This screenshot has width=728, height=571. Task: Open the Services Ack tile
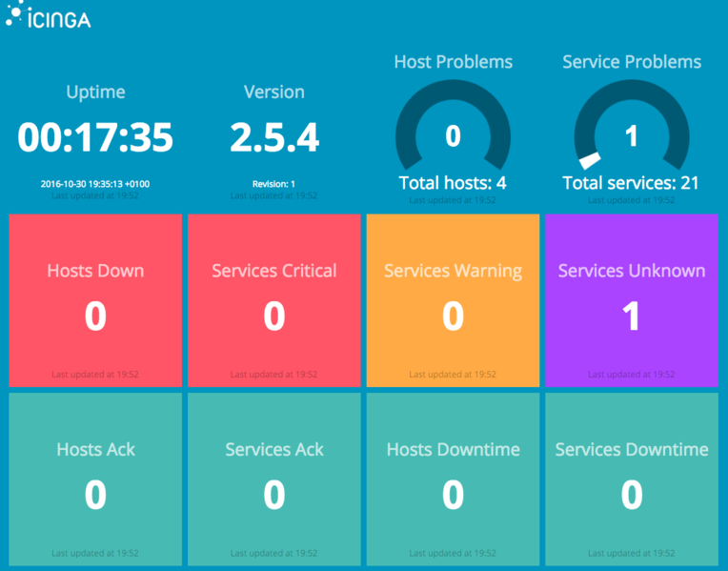tap(274, 479)
